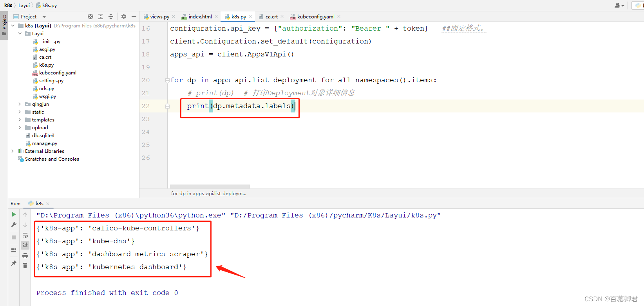
Task: Click the 'for dp in apps_api' editor breadcrumb
Action: (x=209, y=194)
